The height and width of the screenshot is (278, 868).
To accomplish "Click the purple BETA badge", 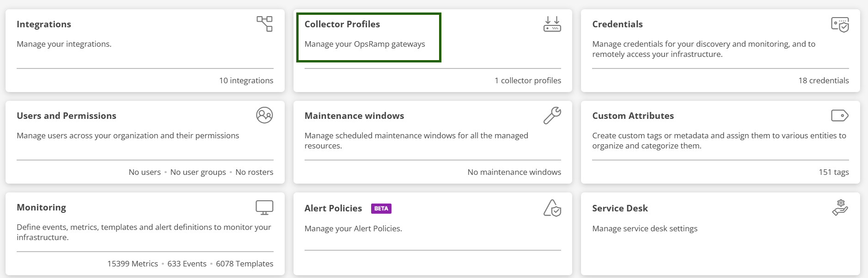I will 381,209.
